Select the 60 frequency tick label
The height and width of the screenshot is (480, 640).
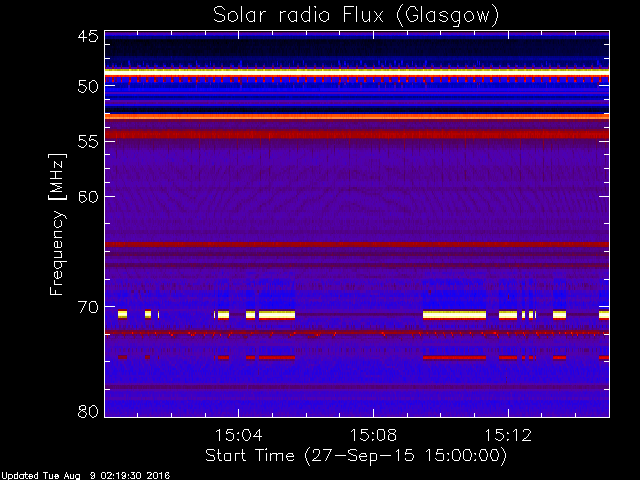[x=88, y=196]
